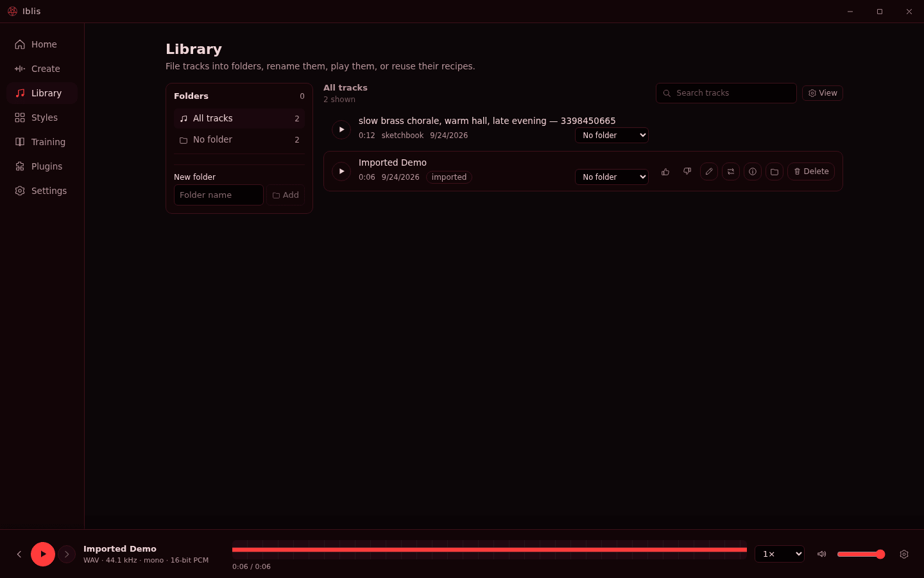Open the Styles page
This screenshot has height=578, width=924.
[42, 118]
